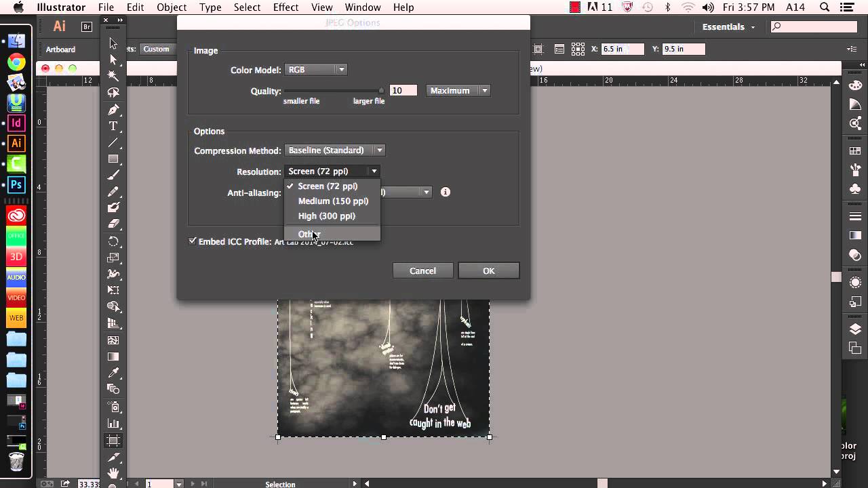
Task: Open the Maximum quality preset dropdown
Action: [x=458, y=90]
